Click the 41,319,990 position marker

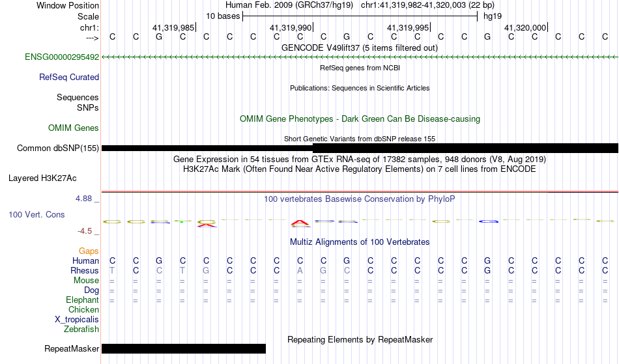click(x=291, y=27)
